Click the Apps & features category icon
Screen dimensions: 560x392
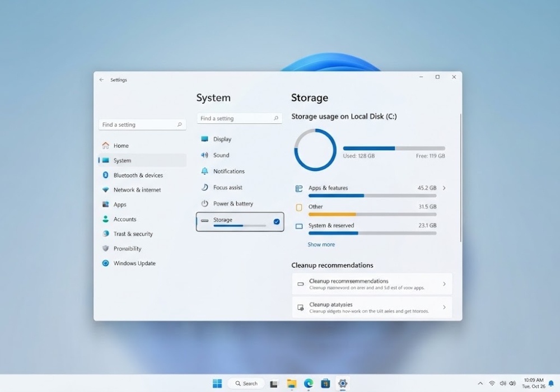click(x=299, y=189)
